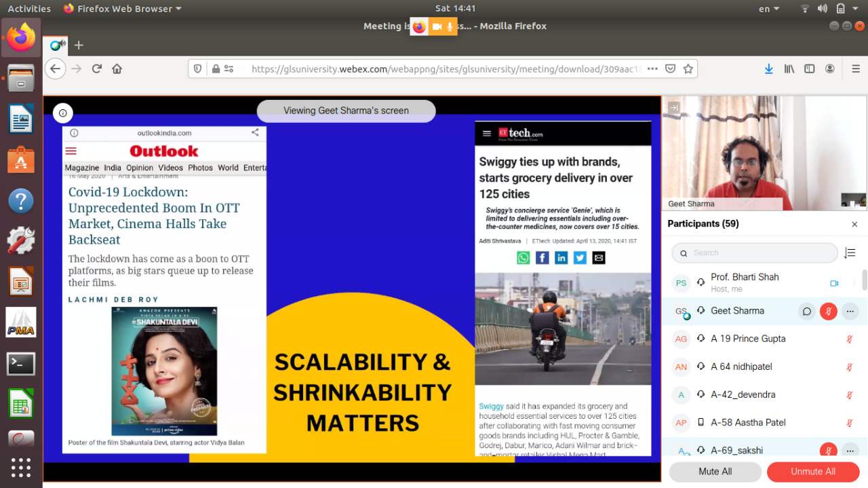
Task: Click muted mic of A-42_devendra
Action: click(849, 395)
